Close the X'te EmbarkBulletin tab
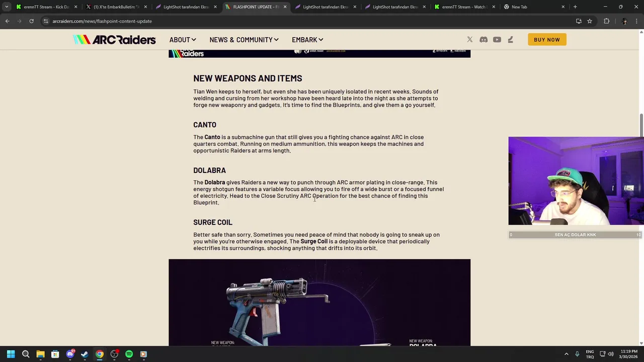 (x=145, y=7)
